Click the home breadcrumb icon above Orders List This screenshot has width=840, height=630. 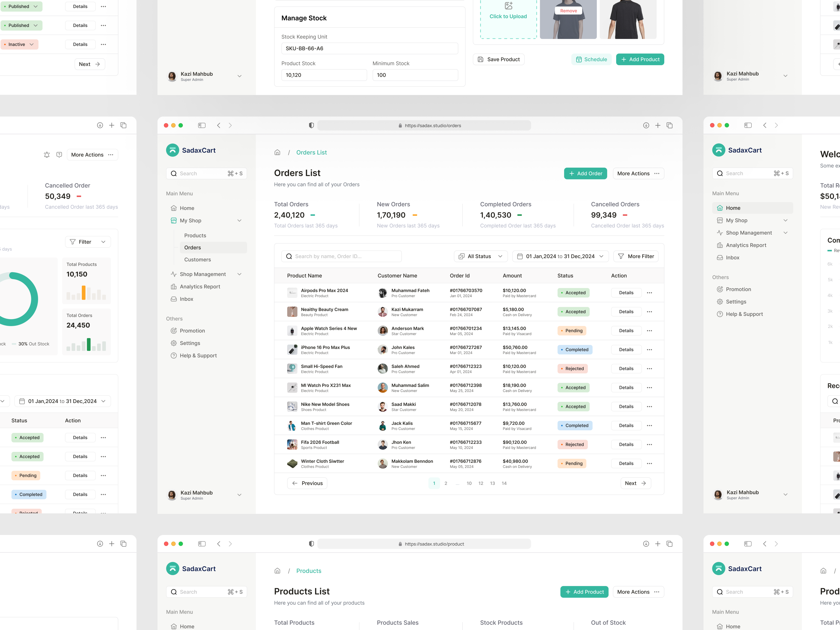[277, 152]
